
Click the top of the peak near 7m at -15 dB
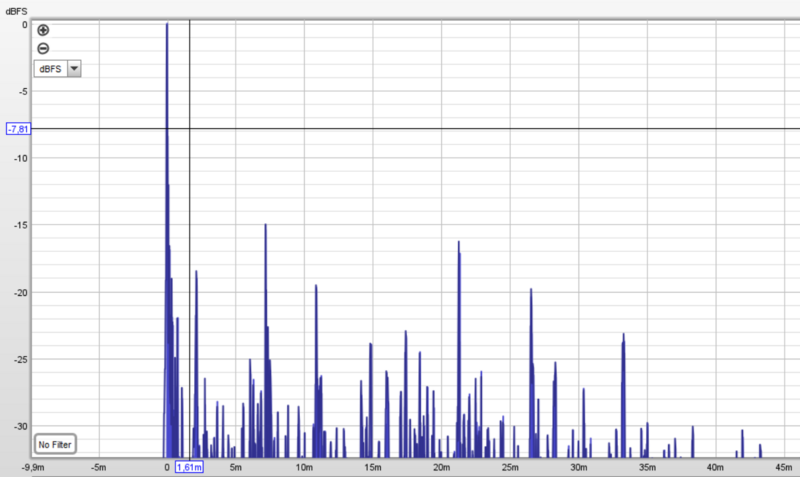[x=266, y=226]
